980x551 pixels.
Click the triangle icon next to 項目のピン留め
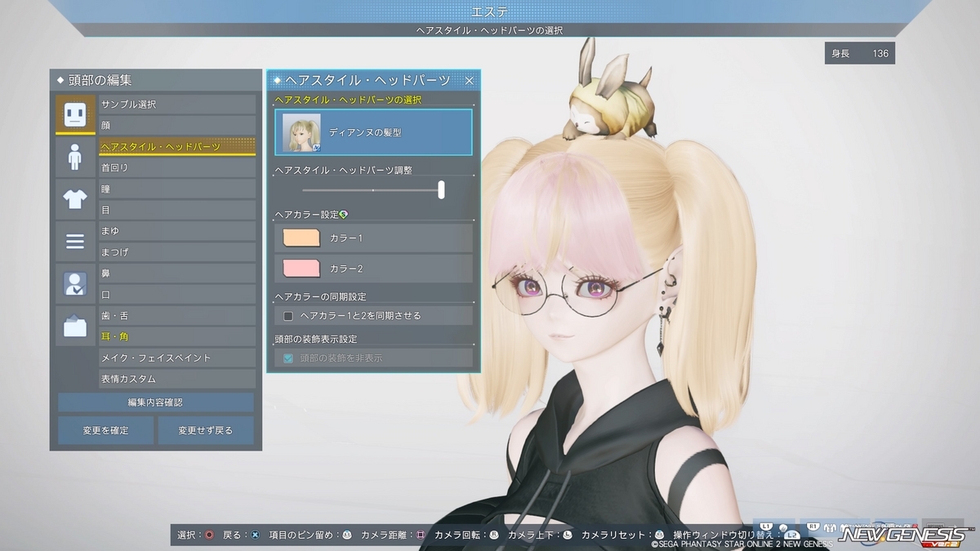(x=347, y=535)
